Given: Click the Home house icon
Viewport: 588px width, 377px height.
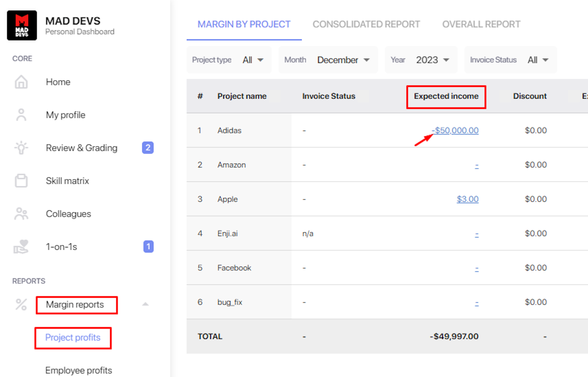Looking at the screenshot, I should 21,82.
